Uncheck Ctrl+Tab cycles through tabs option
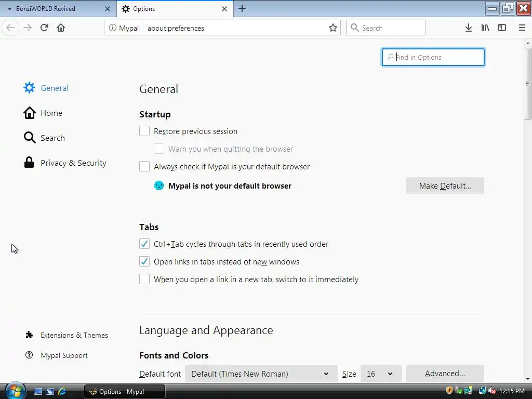532x399 pixels. (x=144, y=244)
